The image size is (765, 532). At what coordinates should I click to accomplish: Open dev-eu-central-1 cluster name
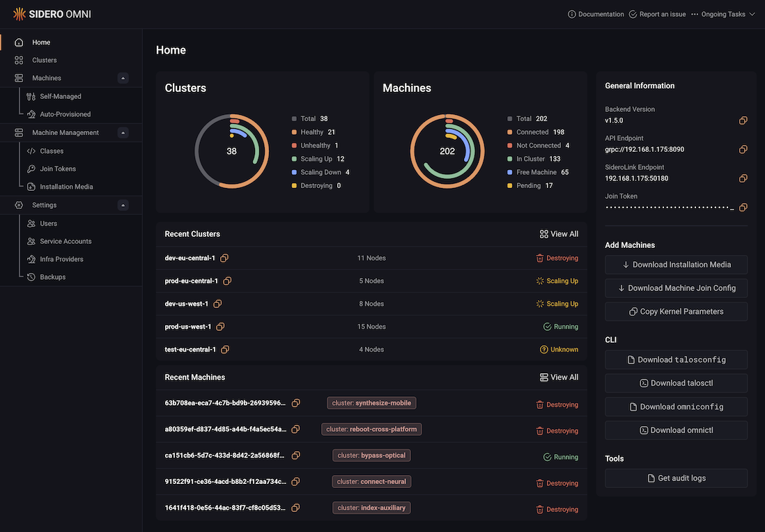coord(190,258)
